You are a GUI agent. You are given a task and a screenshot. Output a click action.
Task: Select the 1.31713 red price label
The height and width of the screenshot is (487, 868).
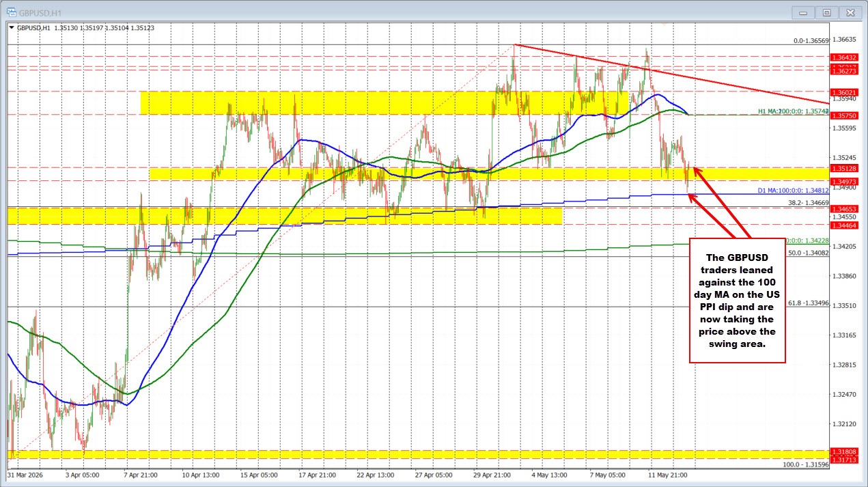tap(845, 460)
